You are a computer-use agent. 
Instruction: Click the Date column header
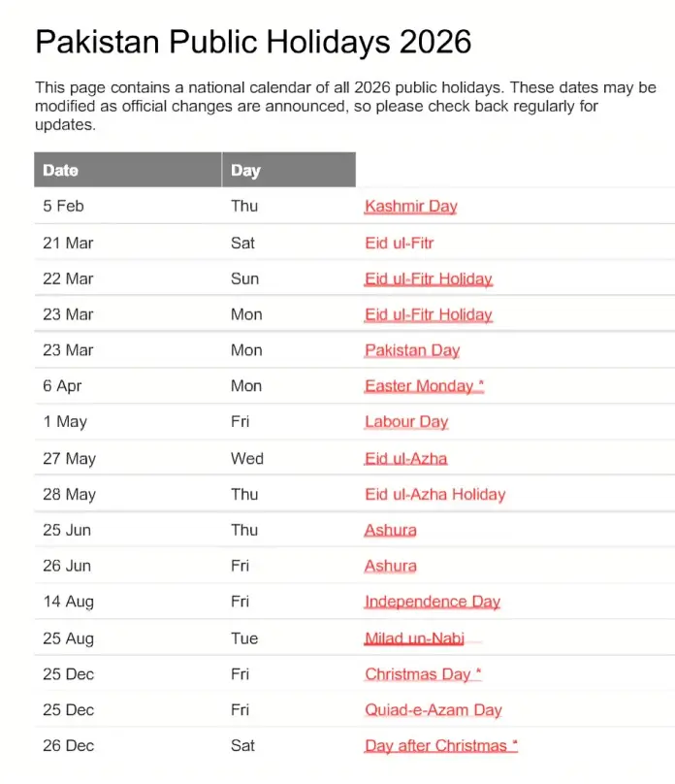[x=60, y=170]
